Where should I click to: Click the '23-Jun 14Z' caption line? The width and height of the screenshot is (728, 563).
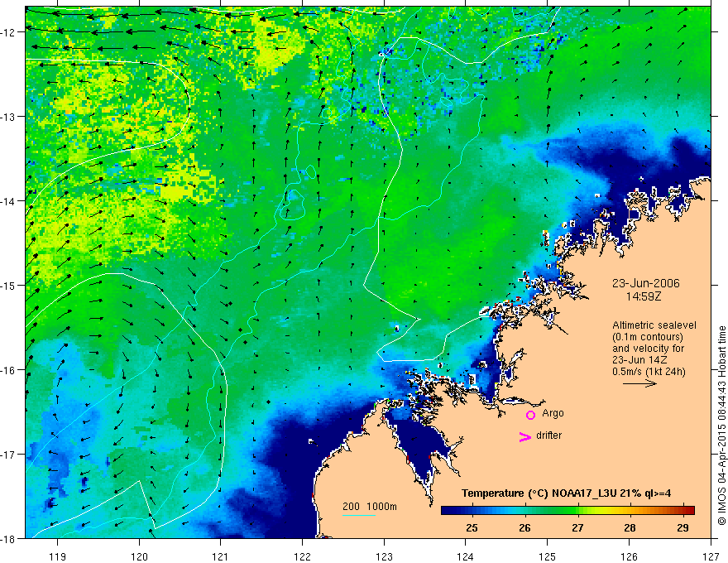tap(640, 360)
